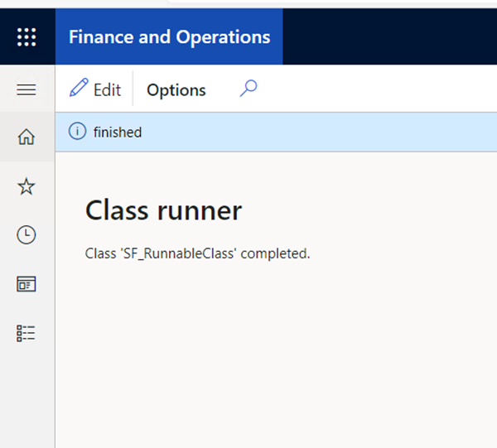Click the search magnifier icon
Viewport: 497px width, 448px height.
pyautogui.click(x=248, y=89)
